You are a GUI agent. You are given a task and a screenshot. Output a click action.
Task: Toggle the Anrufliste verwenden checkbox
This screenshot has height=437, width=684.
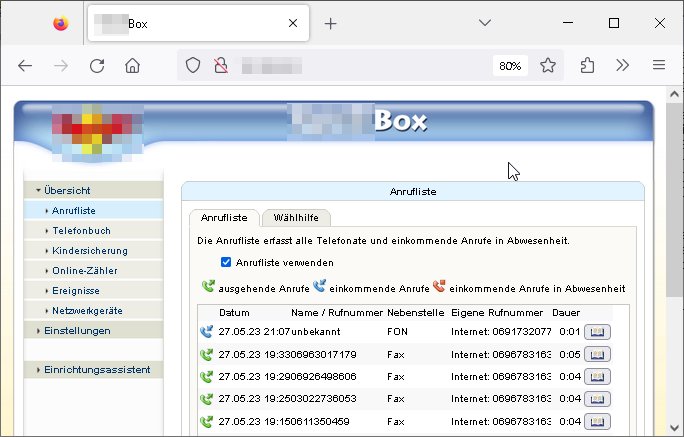click(x=226, y=262)
